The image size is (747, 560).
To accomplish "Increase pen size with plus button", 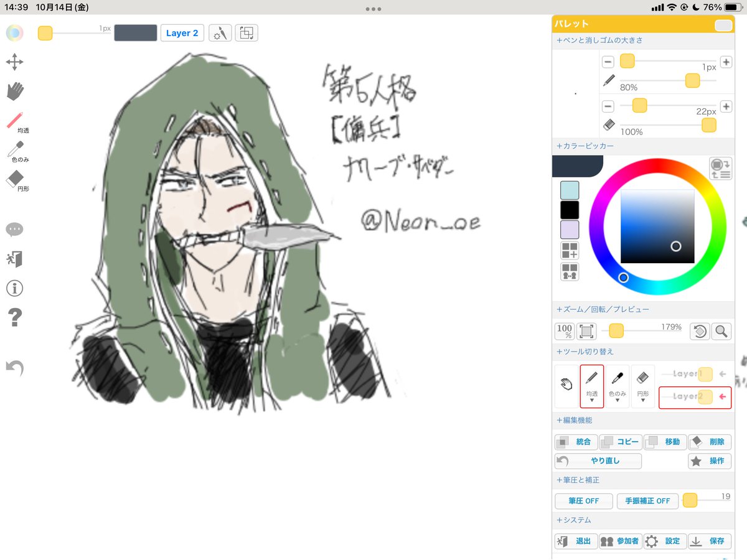I will click(x=726, y=62).
